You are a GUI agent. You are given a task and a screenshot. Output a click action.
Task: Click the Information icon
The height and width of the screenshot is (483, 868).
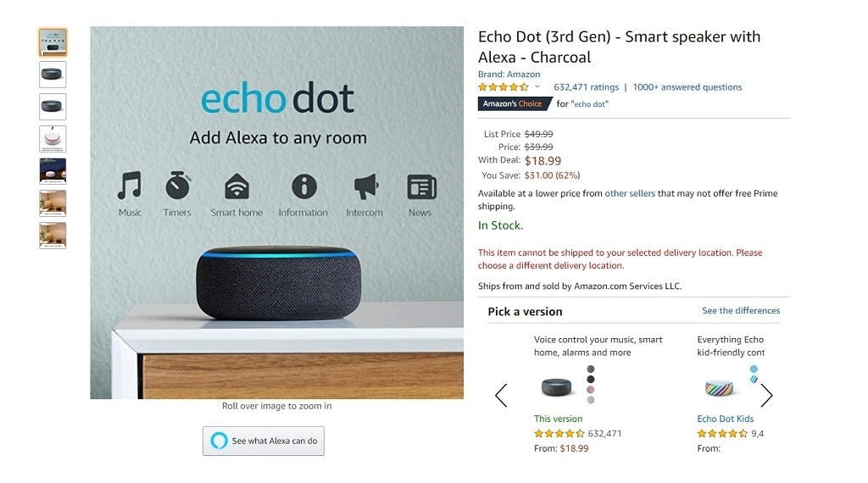pos(304,186)
